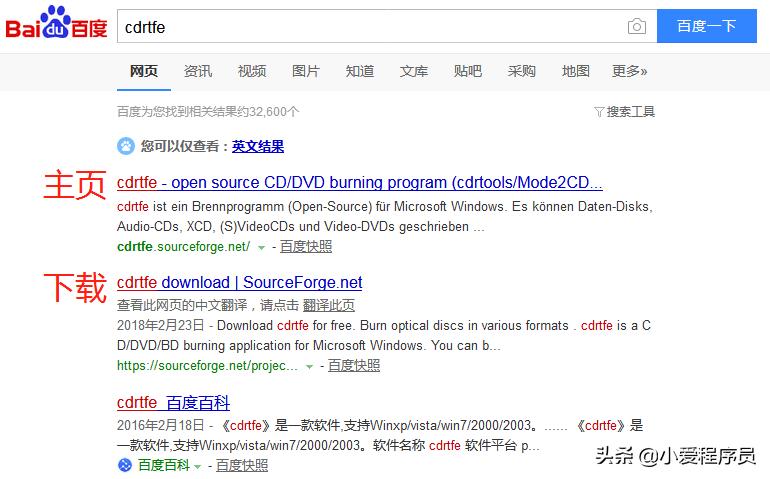Click the 百度一下 search button
The width and height of the screenshot is (770, 479).
[707, 26]
